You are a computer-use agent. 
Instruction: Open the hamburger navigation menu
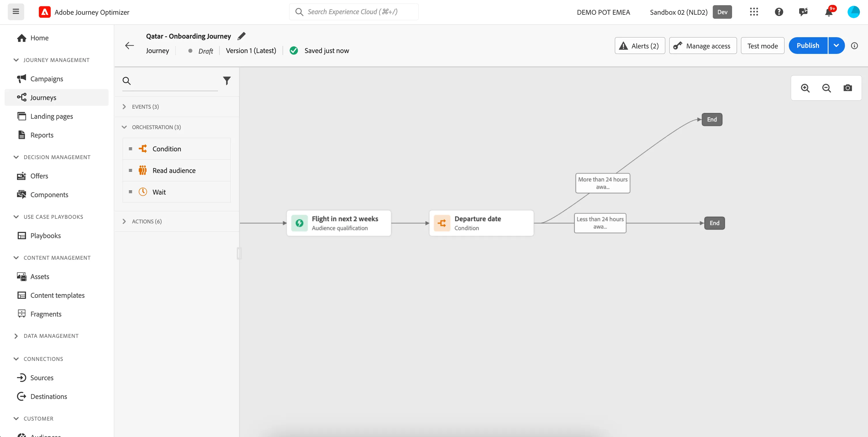(16, 12)
